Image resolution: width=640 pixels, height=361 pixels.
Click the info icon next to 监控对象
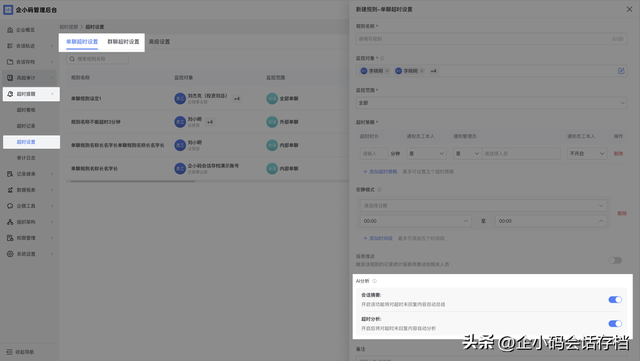click(x=382, y=58)
